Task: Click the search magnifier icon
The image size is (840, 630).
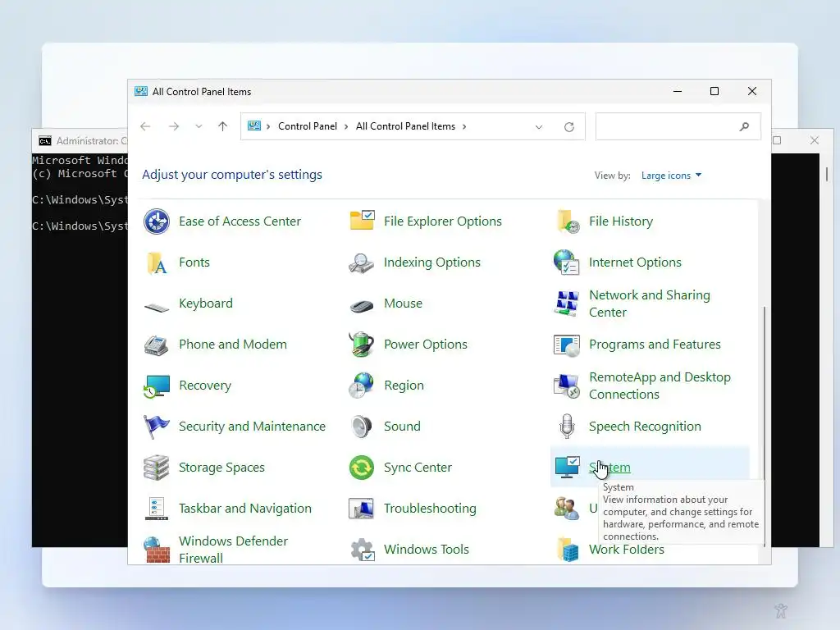Action: [x=744, y=126]
